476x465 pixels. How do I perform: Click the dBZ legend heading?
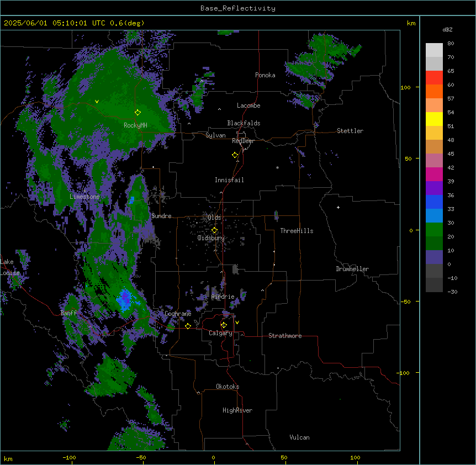click(x=447, y=30)
